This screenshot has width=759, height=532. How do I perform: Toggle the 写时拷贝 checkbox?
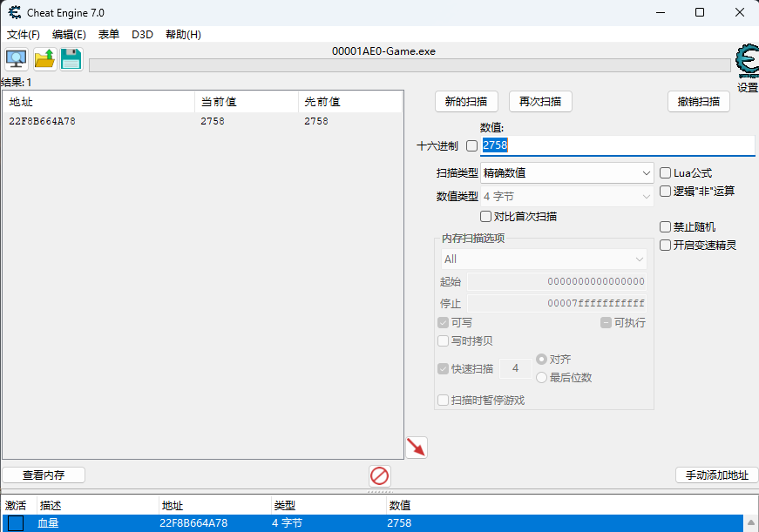(443, 341)
